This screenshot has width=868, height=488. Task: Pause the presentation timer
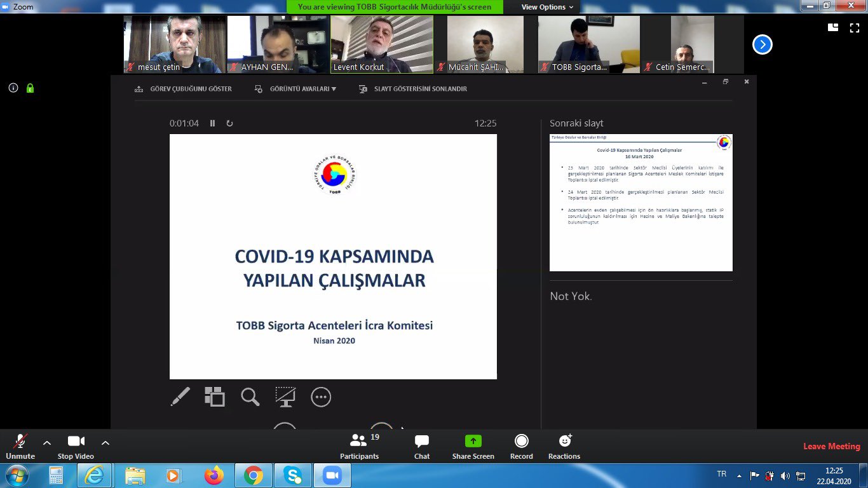tap(213, 123)
